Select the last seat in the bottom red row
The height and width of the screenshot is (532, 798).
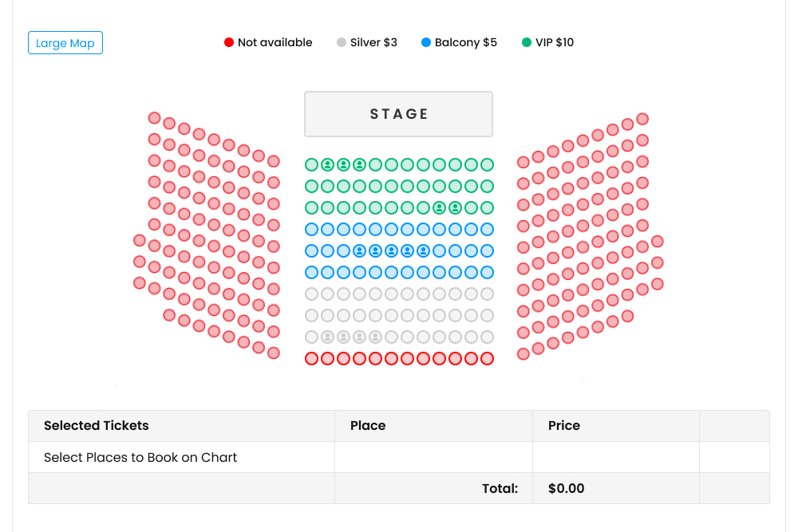pos(487,358)
